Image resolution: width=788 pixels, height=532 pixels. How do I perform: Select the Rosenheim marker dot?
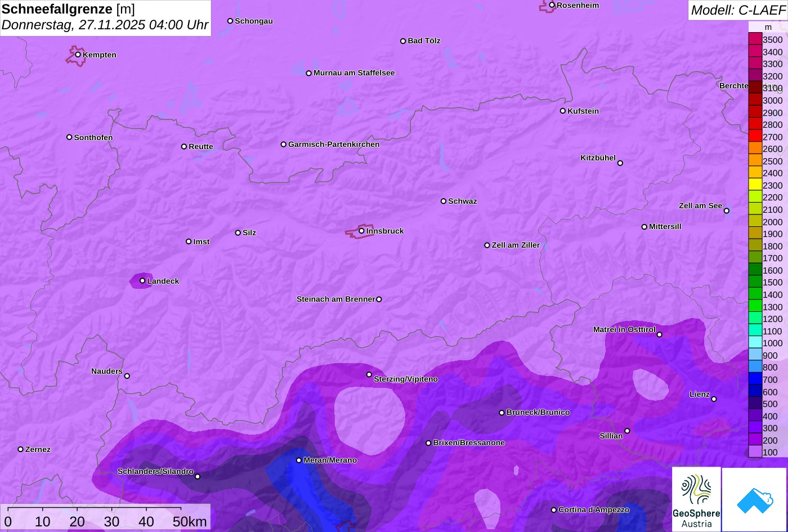pos(552,5)
